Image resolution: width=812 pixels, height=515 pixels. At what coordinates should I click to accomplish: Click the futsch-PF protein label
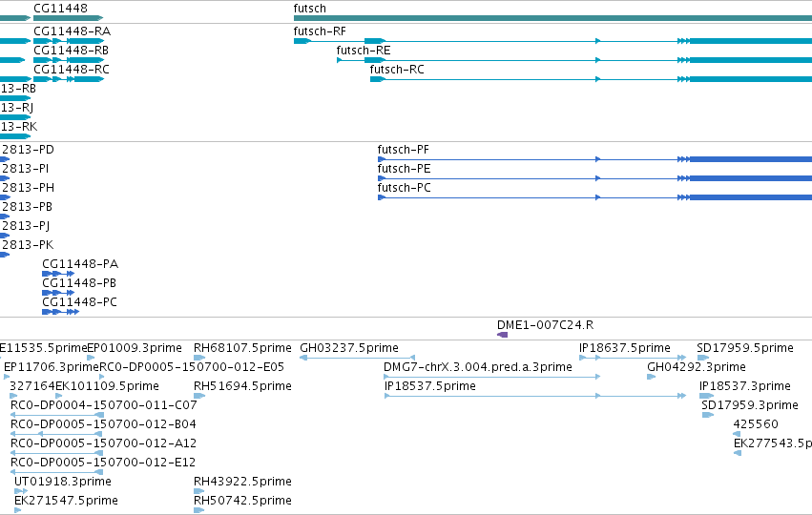pos(404,150)
